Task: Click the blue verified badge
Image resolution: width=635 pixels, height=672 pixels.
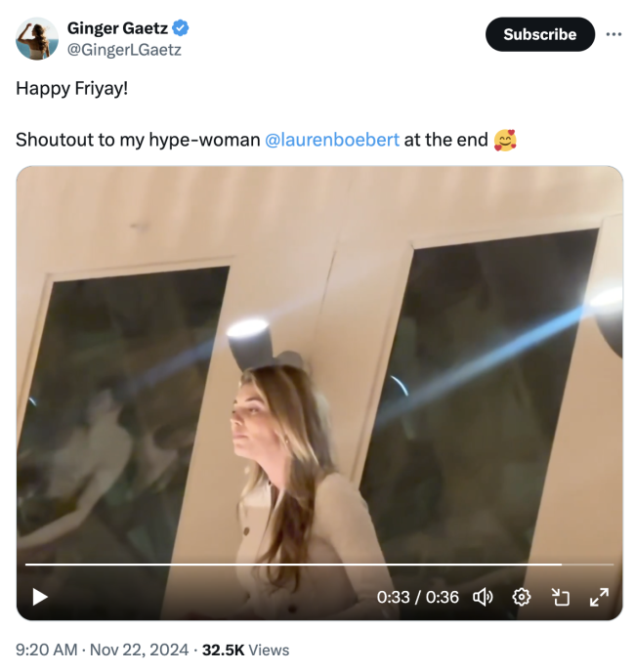Action: pyautogui.click(x=181, y=28)
